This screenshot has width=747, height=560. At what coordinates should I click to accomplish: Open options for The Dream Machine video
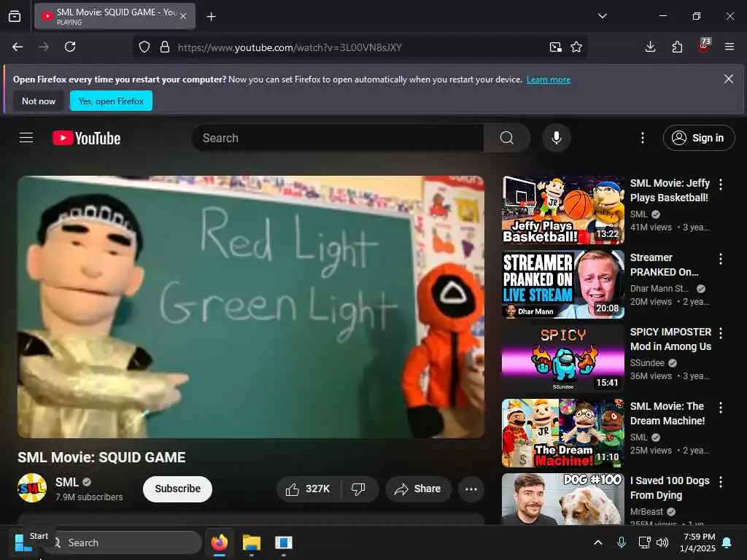720,408
